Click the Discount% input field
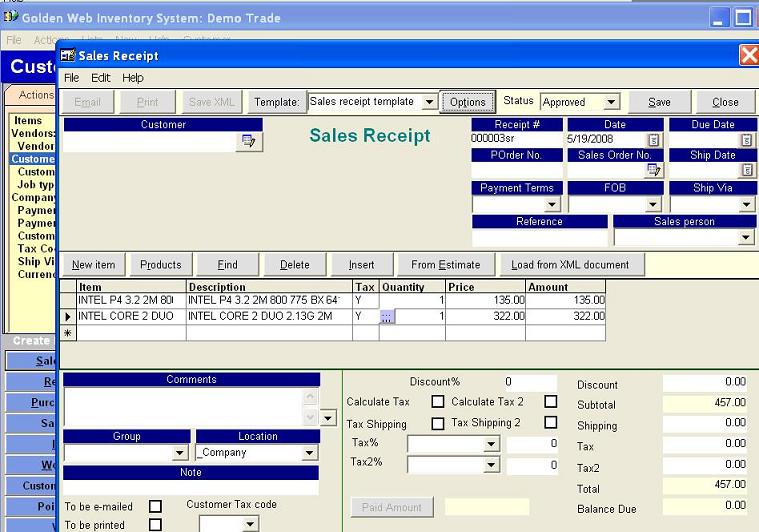The height and width of the screenshot is (532, 759). coord(530,382)
